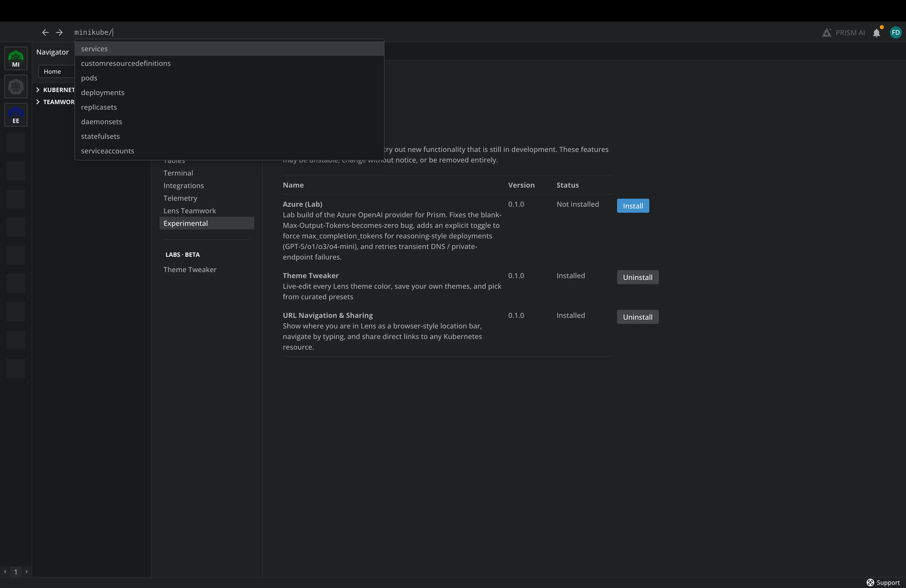The width and height of the screenshot is (906, 588).
Task: Open the Integrations preferences section
Action: pos(207,186)
